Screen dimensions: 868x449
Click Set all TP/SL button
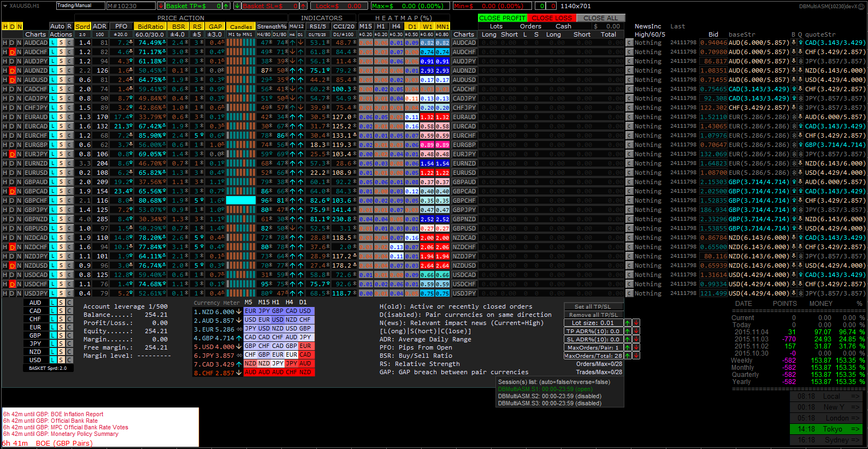click(593, 306)
